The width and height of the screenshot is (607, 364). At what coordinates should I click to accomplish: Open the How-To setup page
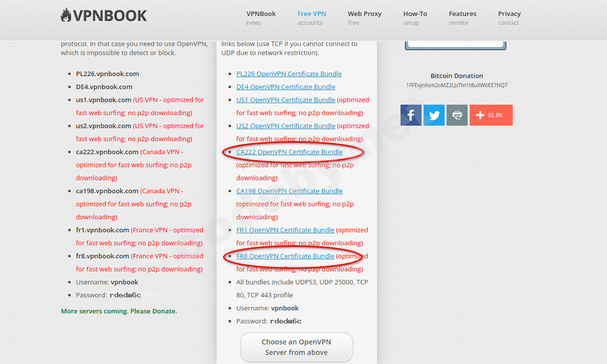pyautogui.click(x=415, y=18)
